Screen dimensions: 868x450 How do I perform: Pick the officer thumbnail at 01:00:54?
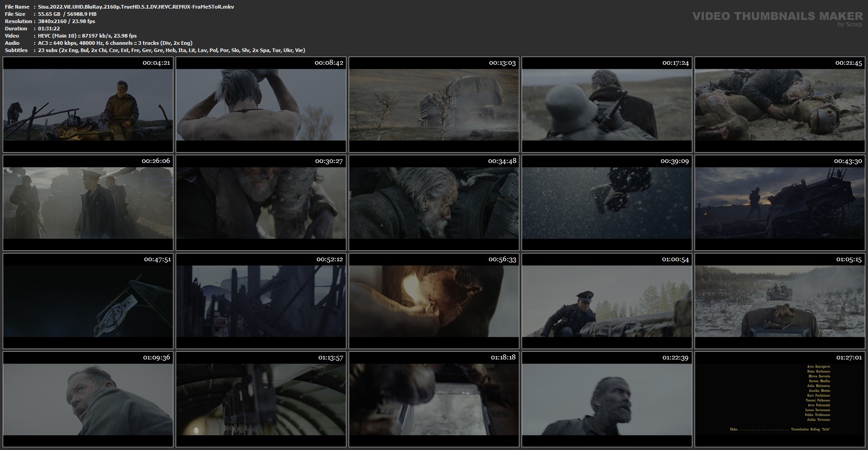pyautogui.click(x=607, y=301)
